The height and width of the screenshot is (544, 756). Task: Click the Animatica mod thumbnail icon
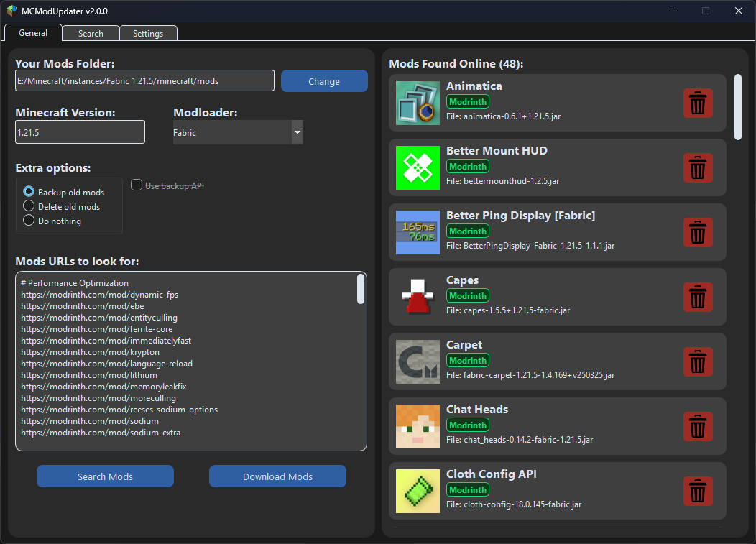pyautogui.click(x=418, y=103)
